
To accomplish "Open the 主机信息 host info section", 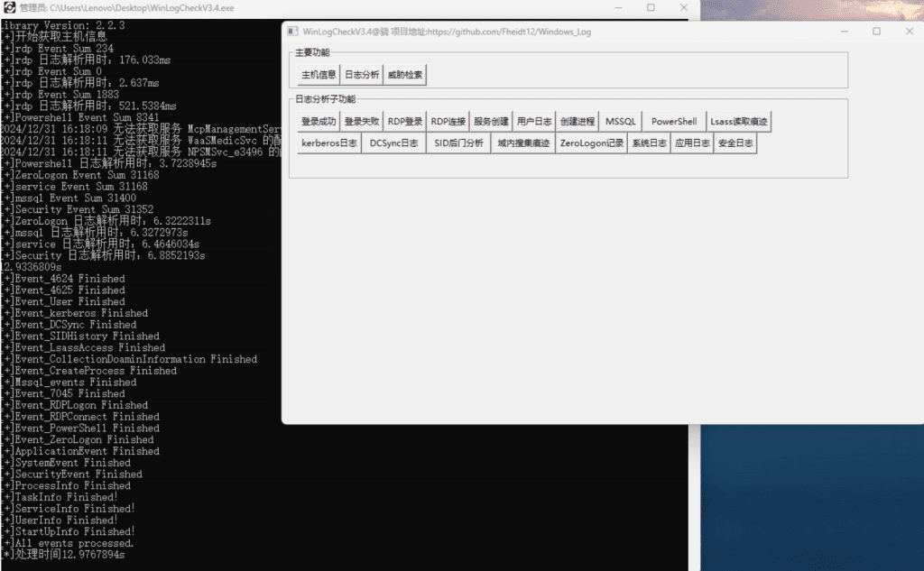I will tap(319, 75).
